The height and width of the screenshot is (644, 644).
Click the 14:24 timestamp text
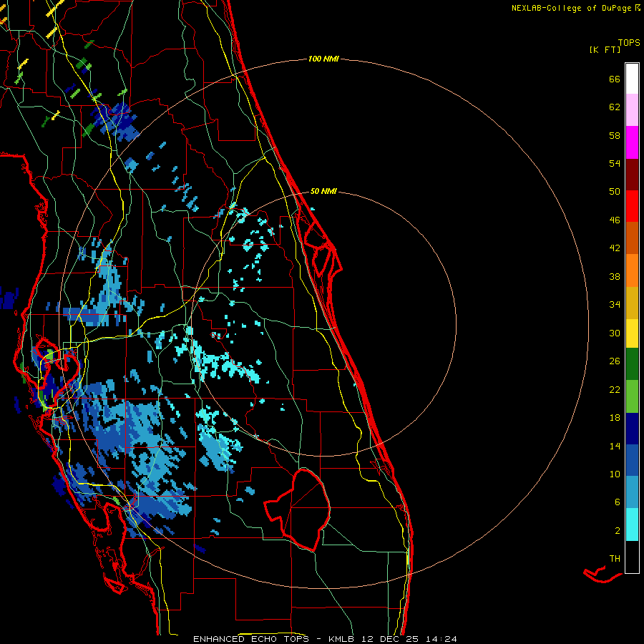pyautogui.click(x=441, y=639)
